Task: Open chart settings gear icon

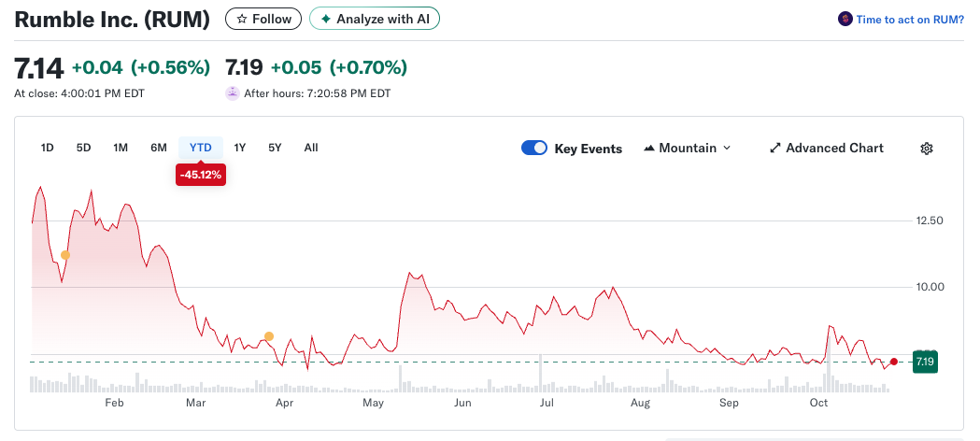Action: [x=926, y=149]
